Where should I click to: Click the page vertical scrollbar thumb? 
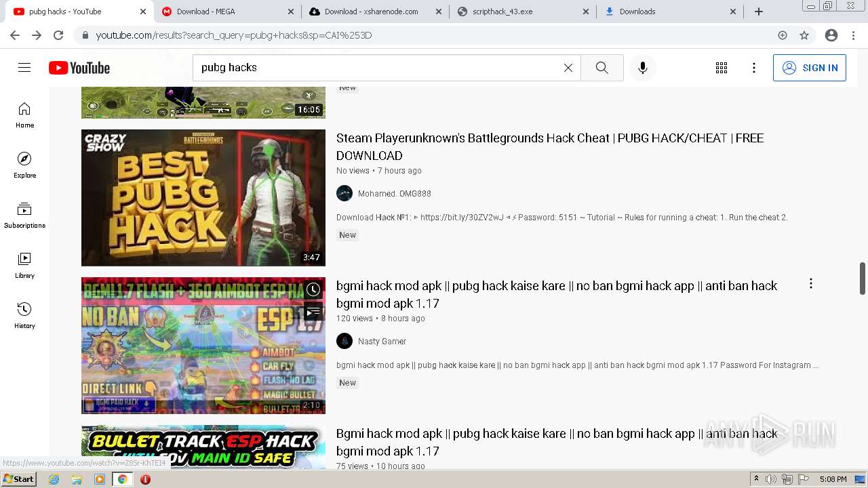point(863,278)
